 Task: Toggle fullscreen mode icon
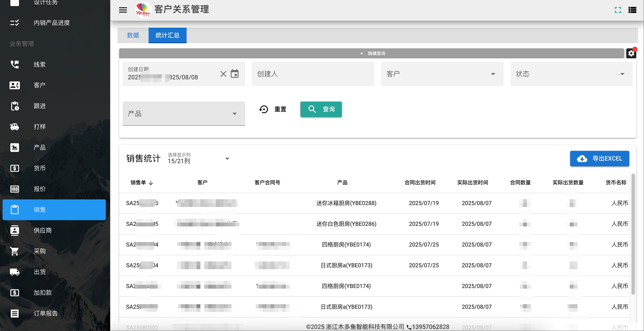(618, 10)
